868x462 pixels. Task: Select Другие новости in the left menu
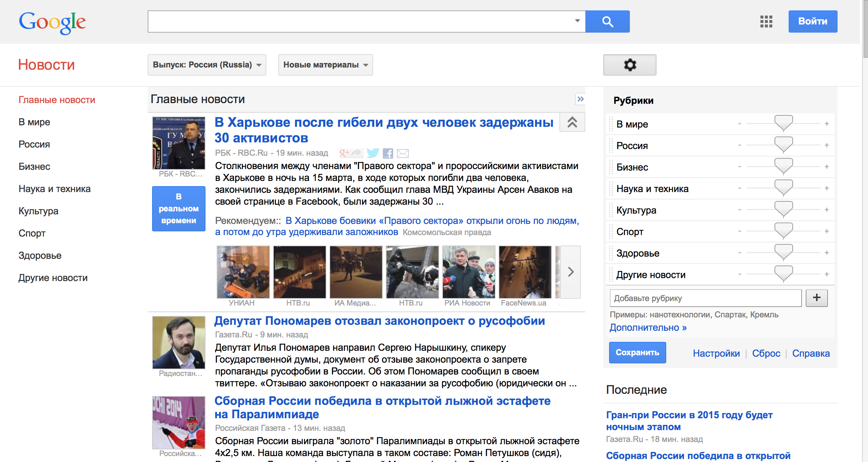53,278
